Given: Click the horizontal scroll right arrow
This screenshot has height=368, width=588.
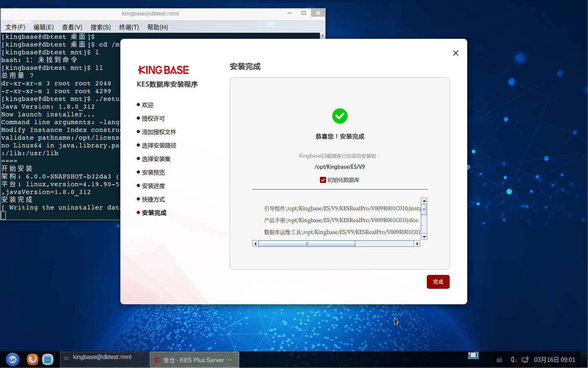Looking at the screenshot, I should pyautogui.click(x=417, y=244).
